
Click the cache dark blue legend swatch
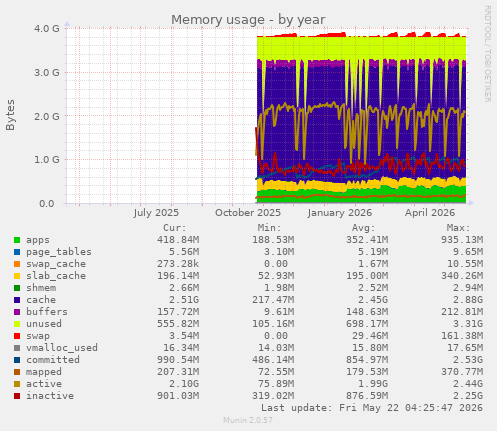coord(17,300)
